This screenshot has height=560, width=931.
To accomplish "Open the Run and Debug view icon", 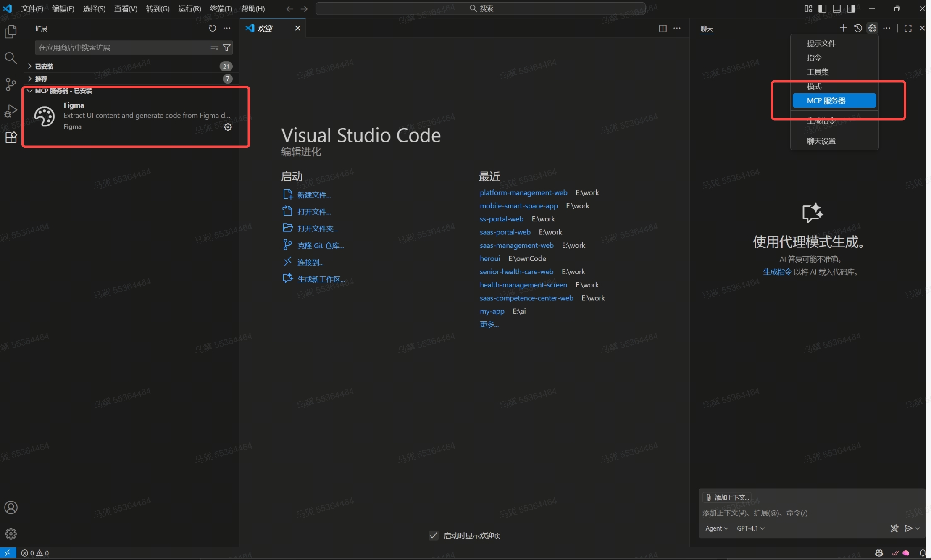I will 11,111.
